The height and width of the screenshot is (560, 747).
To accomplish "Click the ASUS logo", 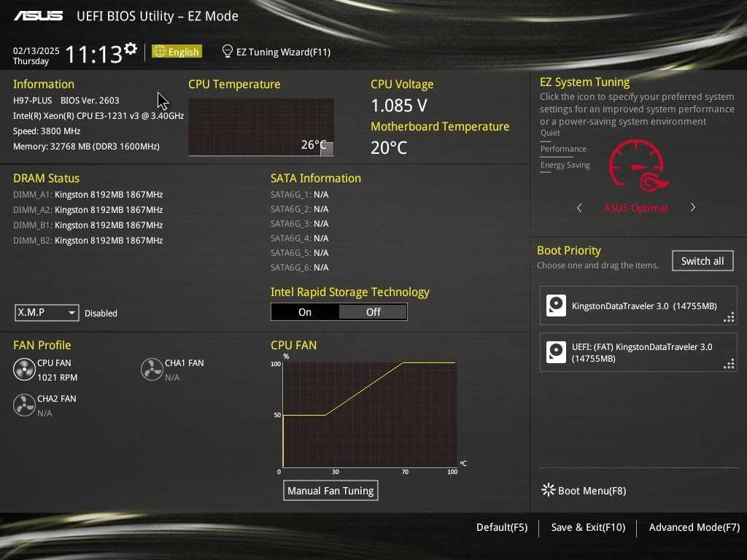I will (38, 16).
